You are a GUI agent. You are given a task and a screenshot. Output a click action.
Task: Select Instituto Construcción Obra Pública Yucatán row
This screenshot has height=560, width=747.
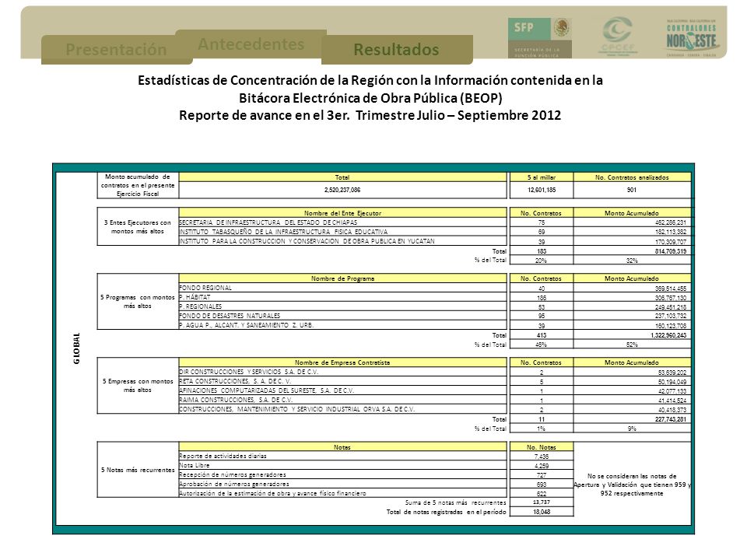tap(342, 241)
